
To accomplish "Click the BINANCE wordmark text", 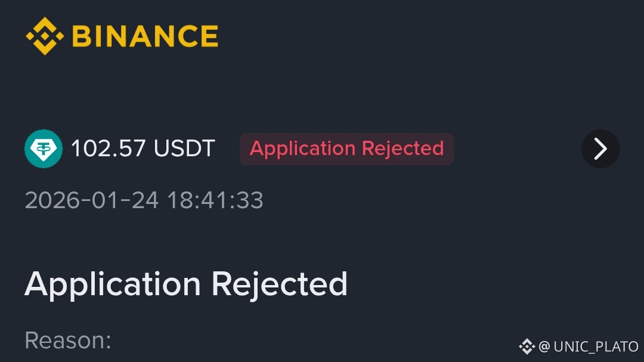I will [x=144, y=35].
